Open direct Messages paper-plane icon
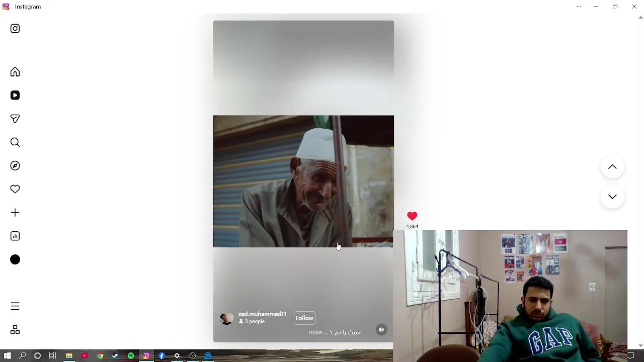Image resolution: width=644 pixels, height=362 pixels. click(15, 119)
